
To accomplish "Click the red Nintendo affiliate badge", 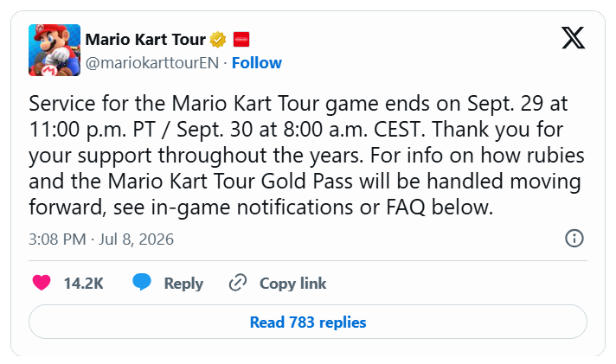I will [x=241, y=39].
